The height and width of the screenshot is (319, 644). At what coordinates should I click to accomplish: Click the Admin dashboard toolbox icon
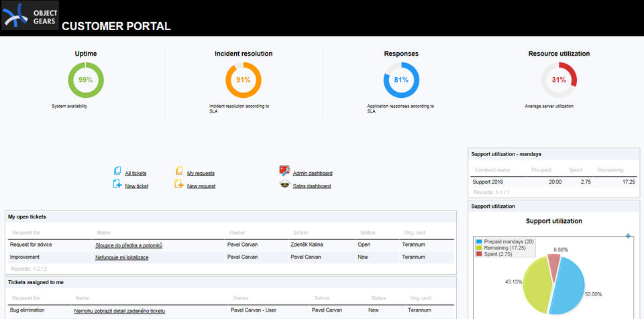point(284,170)
